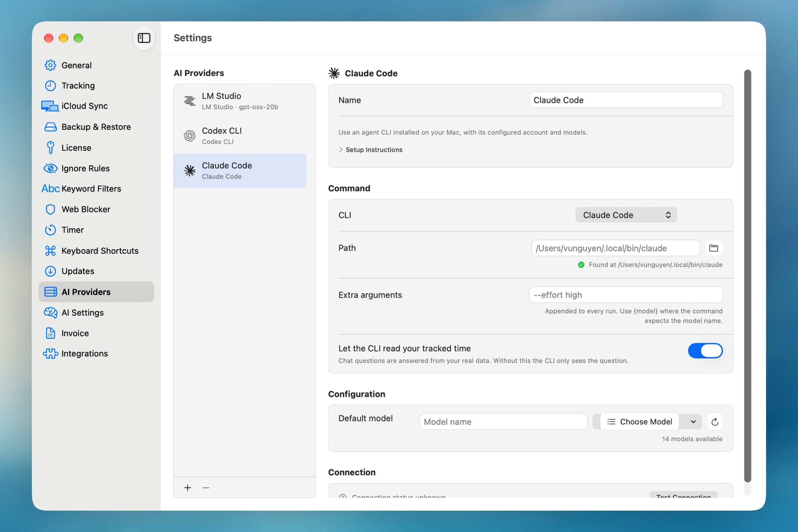Open Choose Model dropdown arrow
The image size is (798, 532).
[x=693, y=422]
